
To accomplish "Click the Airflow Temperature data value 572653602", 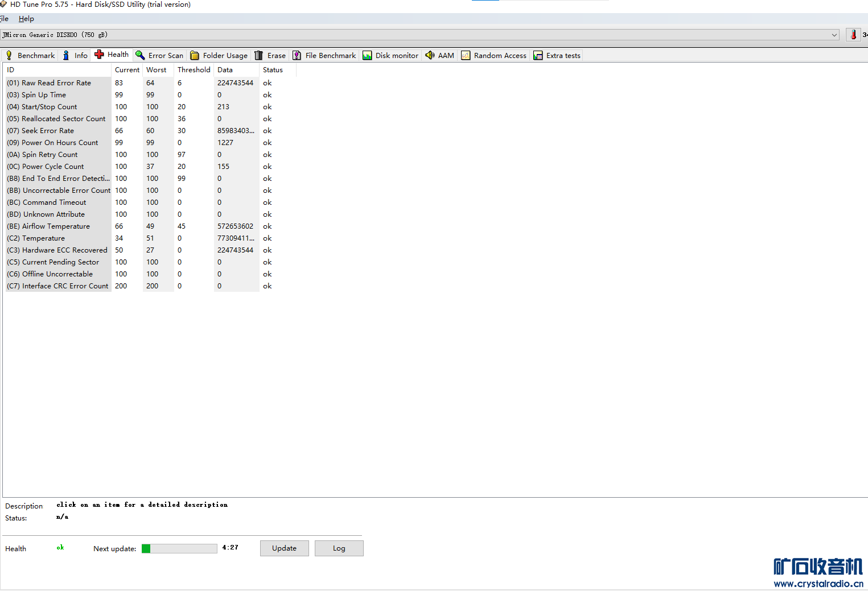I will click(235, 226).
